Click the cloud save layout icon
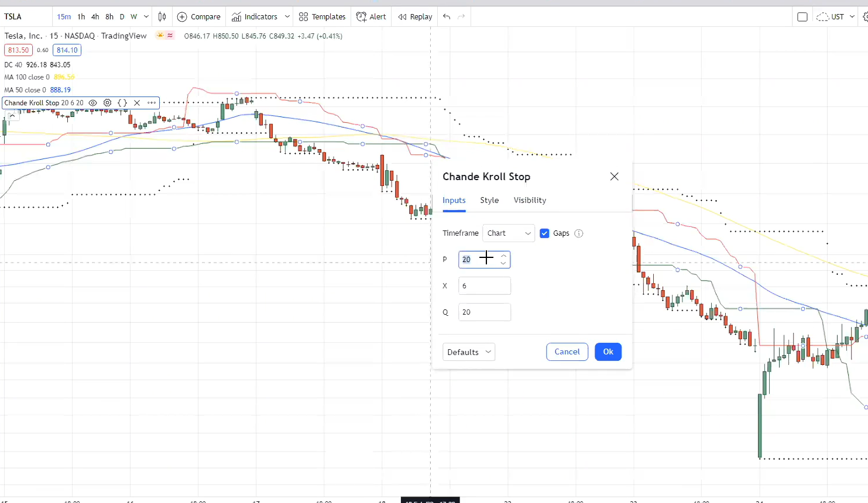Viewport: 868px width, 503px height. pyautogui.click(x=822, y=16)
